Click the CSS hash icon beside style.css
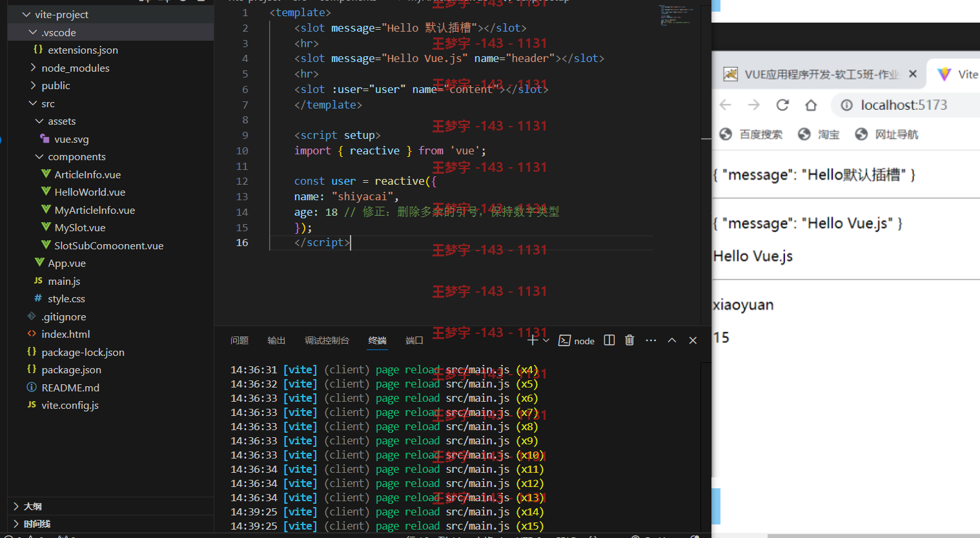The image size is (980, 538). click(38, 298)
